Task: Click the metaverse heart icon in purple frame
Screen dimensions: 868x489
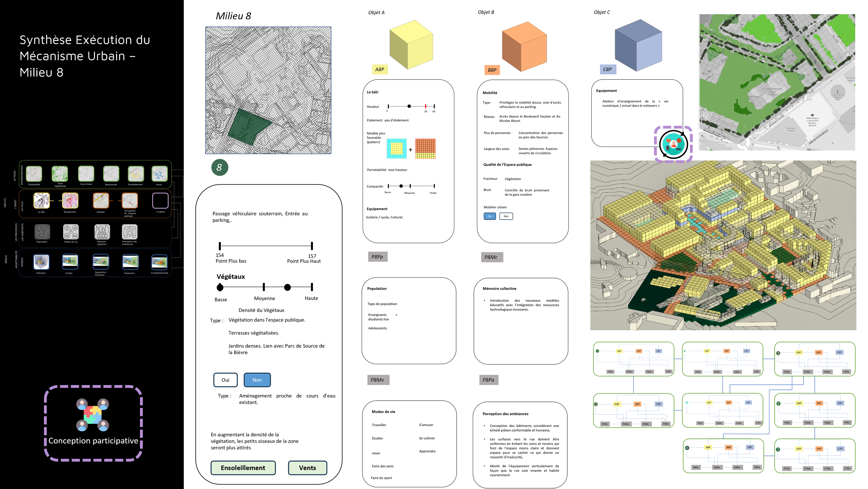Action: coord(673,144)
